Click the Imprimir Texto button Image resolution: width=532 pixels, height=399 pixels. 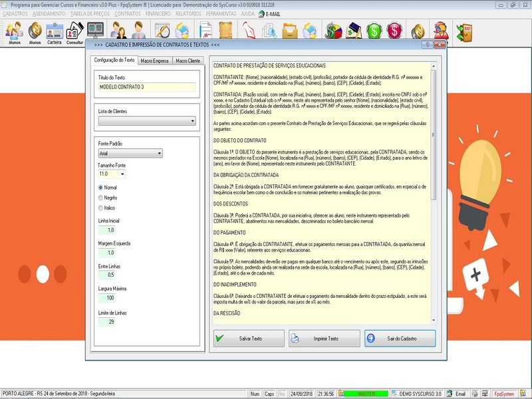(325, 338)
